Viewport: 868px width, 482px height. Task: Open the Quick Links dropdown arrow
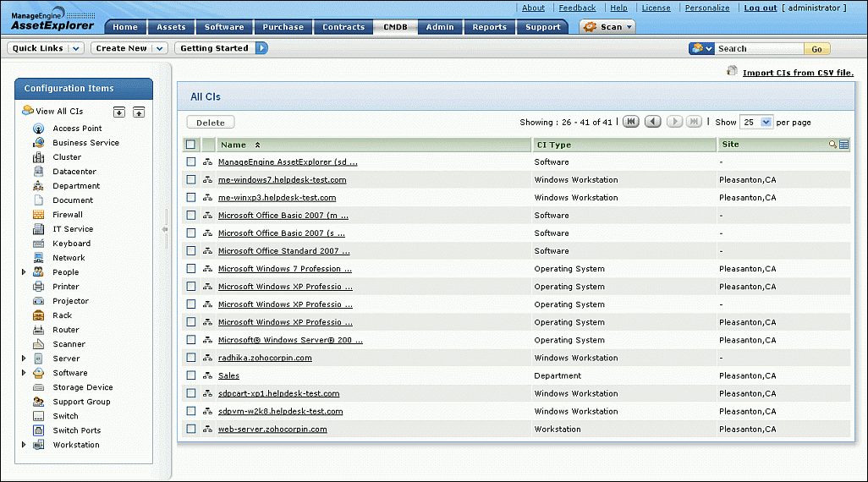pyautogui.click(x=76, y=48)
